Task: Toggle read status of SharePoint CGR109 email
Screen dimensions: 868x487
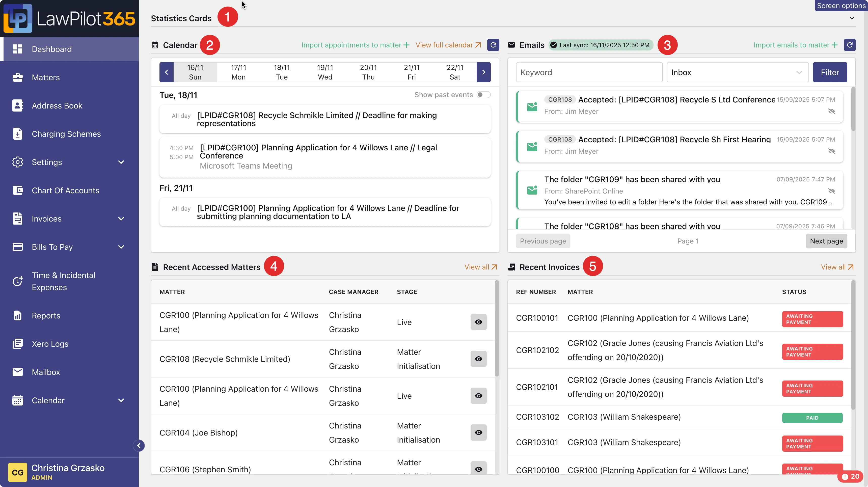Action: 831,191
